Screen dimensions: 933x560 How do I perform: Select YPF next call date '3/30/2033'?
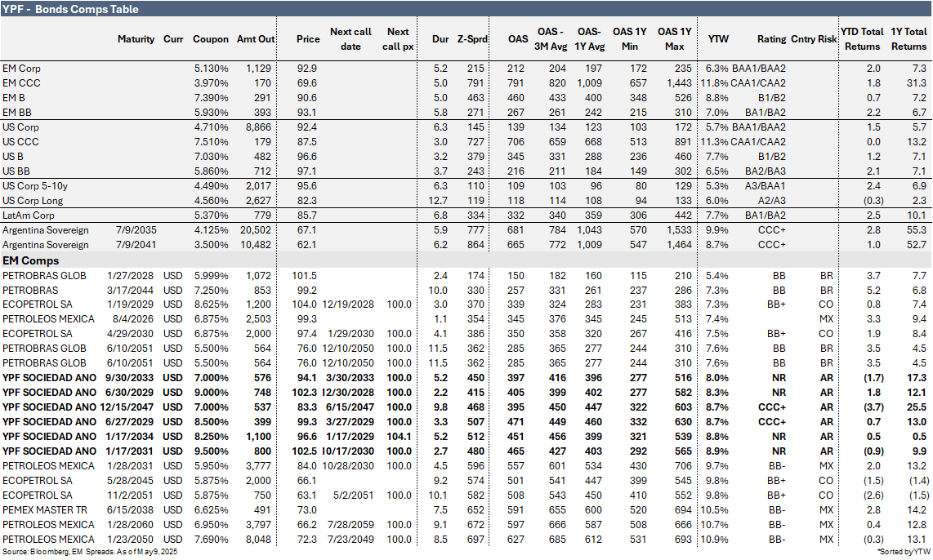tap(350, 377)
